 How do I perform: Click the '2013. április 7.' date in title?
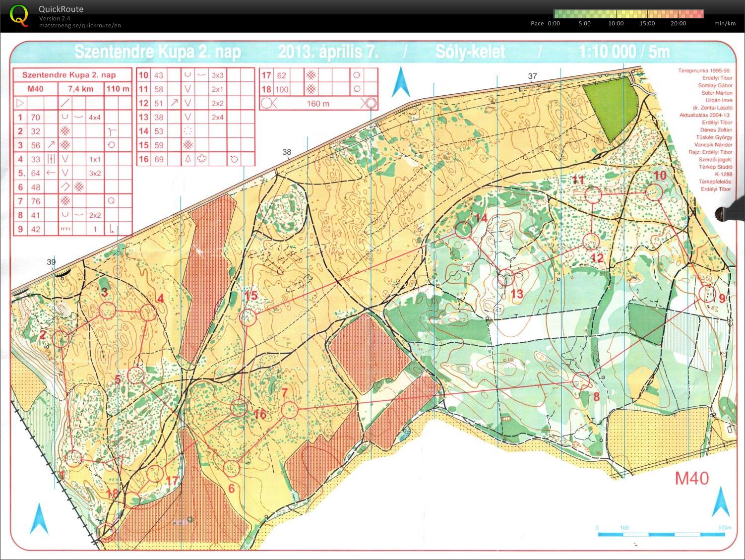pyautogui.click(x=328, y=52)
